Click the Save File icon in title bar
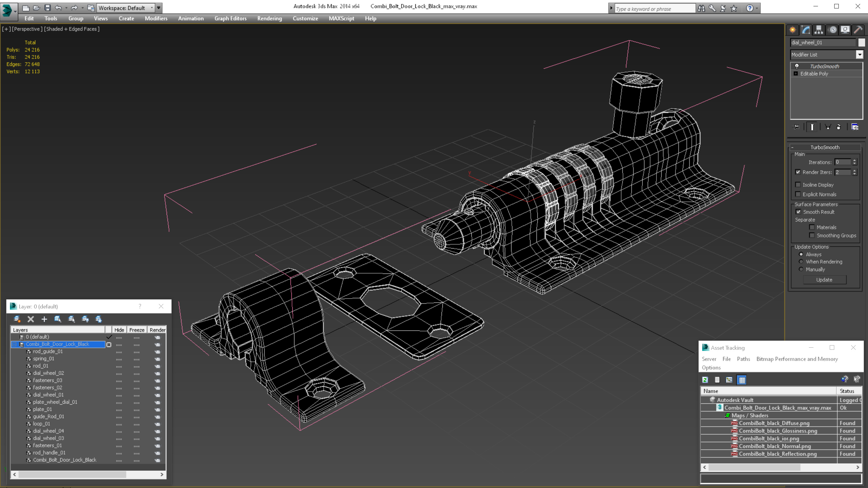 coord(48,8)
